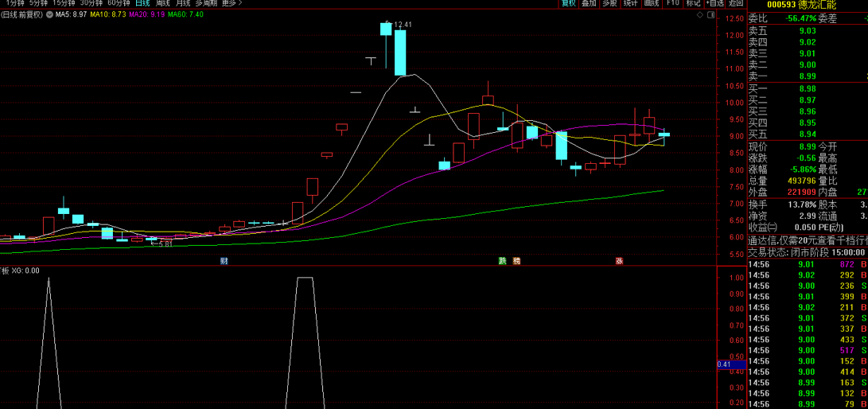The width and height of the screenshot is (868, 409).
Task: Click the MA20: 9.19 value label
Action: pos(147,15)
